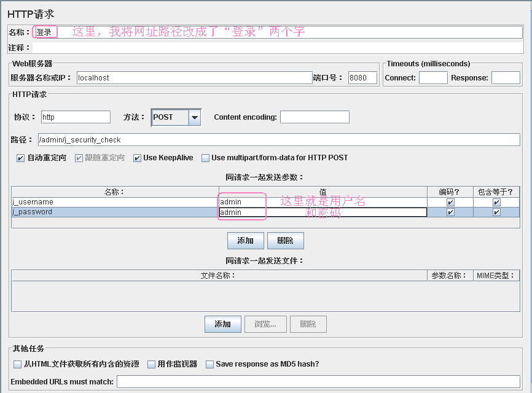Check the 从HTML文件获取所有内含的资源 option
This screenshot has height=393, width=532.
tap(18, 364)
